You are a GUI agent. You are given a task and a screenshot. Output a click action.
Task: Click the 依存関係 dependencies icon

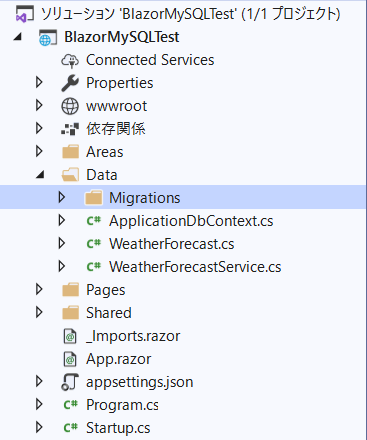70,129
